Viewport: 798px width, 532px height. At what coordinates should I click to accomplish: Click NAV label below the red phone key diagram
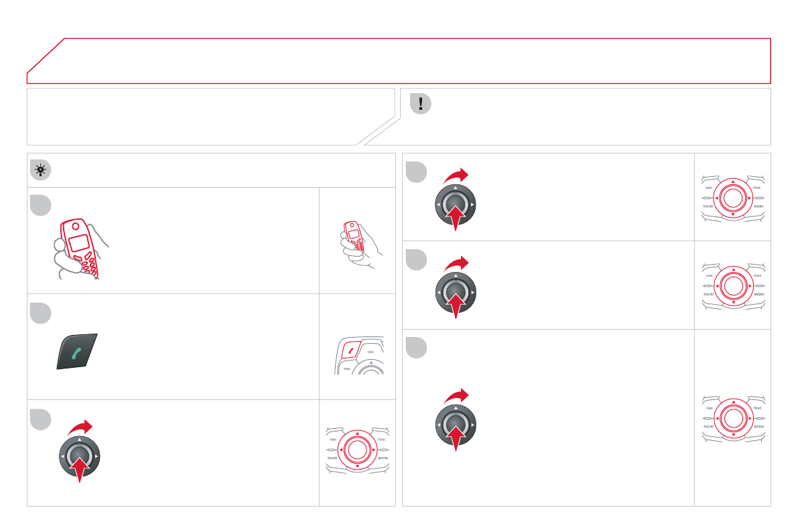[348, 368]
